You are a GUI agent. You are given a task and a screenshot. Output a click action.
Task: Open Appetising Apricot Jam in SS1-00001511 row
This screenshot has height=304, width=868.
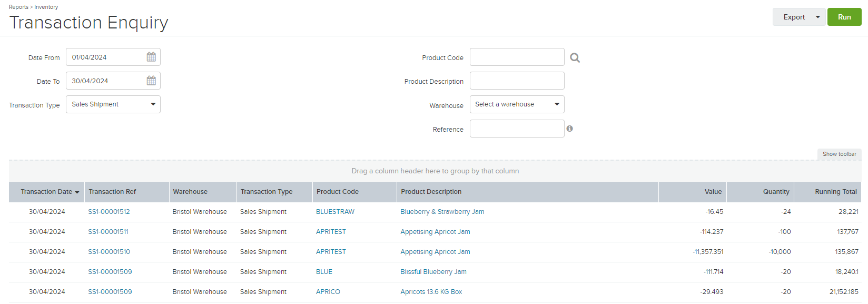[x=435, y=232]
